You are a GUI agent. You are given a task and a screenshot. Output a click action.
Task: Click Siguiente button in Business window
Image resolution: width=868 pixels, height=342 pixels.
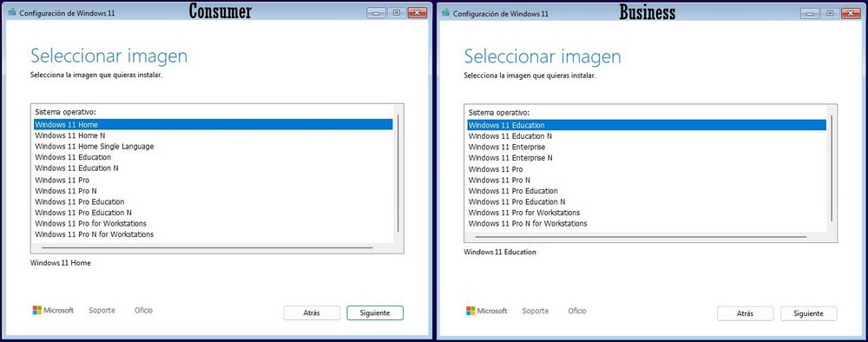point(808,313)
